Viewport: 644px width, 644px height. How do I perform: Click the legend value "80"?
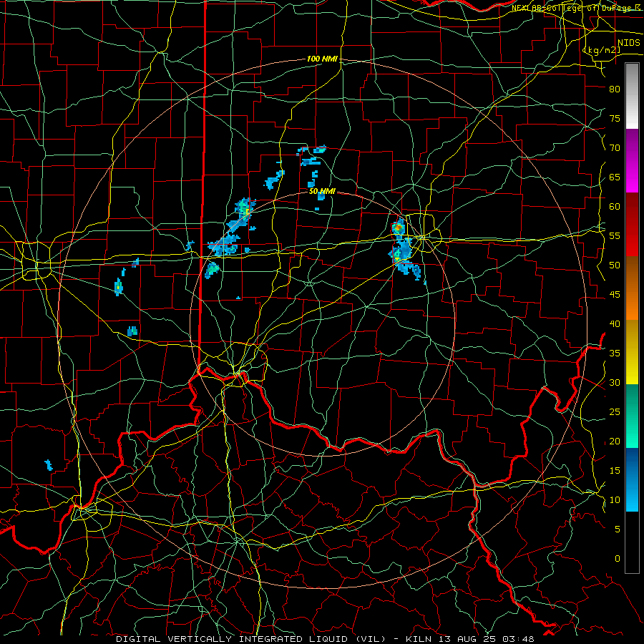615,89
